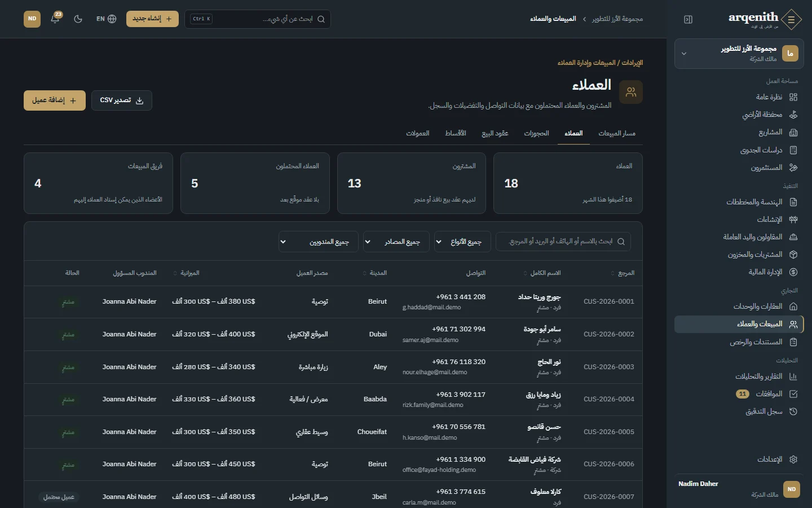Click the arqenith logo
812x508 pixels.
(764, 19)
